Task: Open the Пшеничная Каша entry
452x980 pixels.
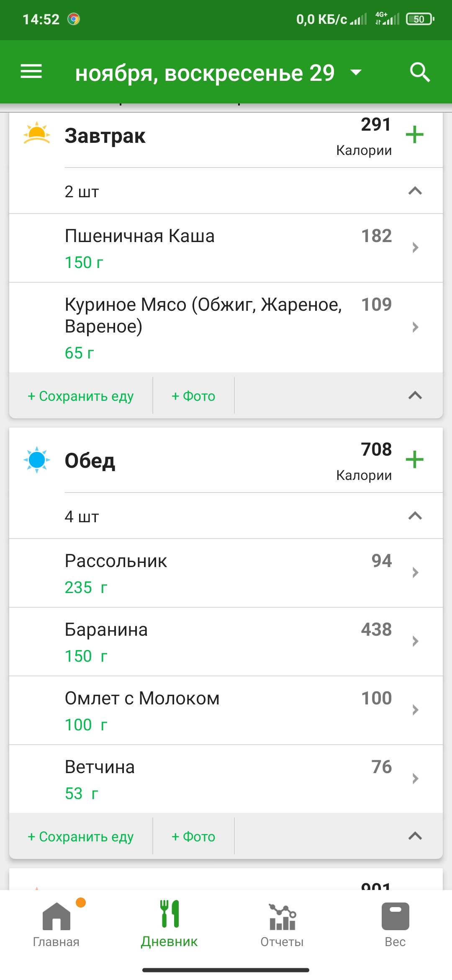Action: coord(226,248)
